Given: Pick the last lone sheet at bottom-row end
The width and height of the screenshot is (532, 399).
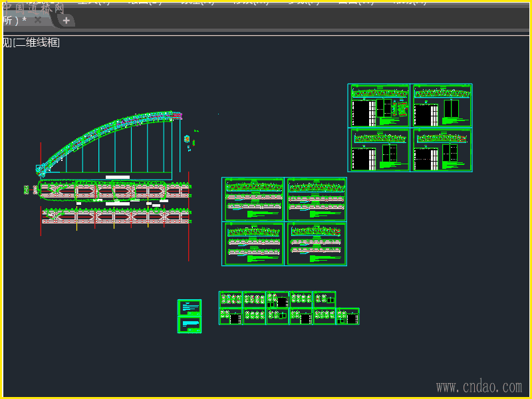Looking at the screenshot, I should tap(348, 317).
